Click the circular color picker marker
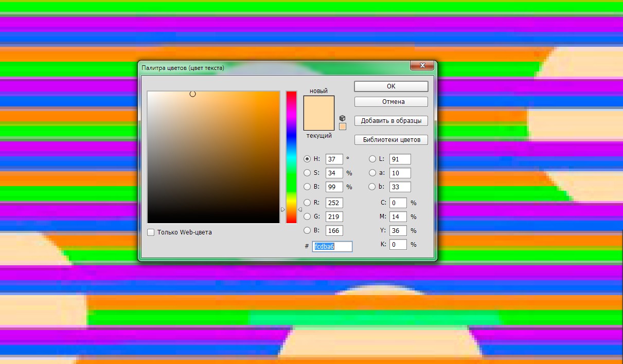This screenshot has height=364, width=623. (192, 94)
